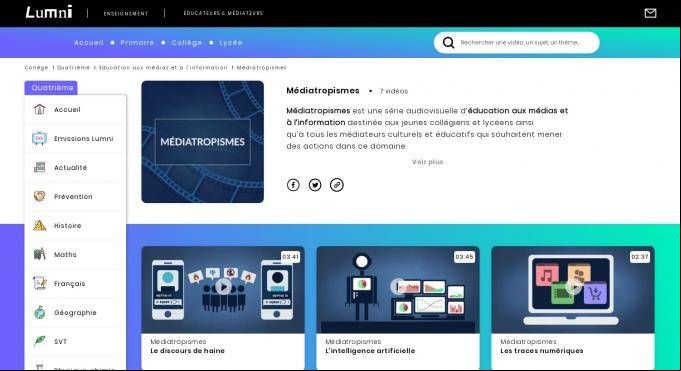The image size is (681, 371).
Task: Open Accueil house icon in sidebar
Action: [40, 109]
